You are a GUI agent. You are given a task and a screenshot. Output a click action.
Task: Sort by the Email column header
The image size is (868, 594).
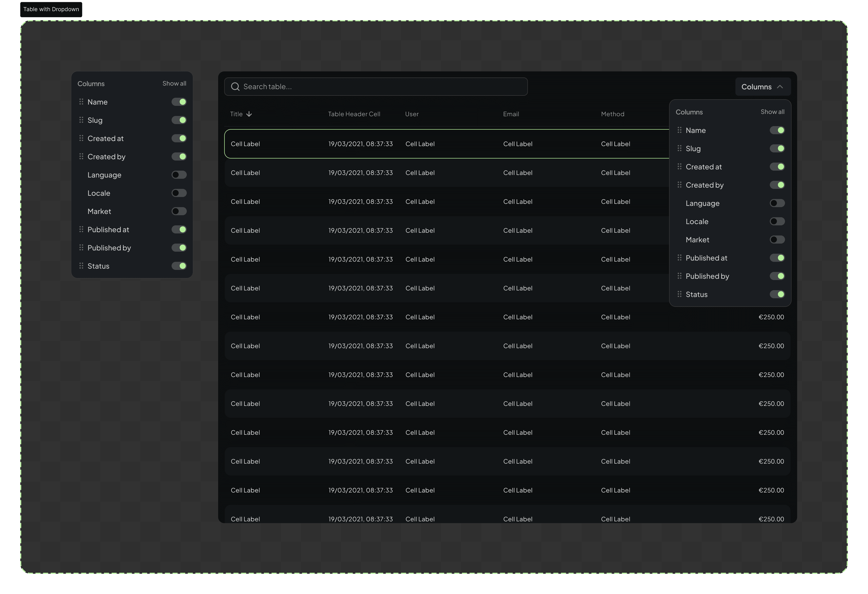(511, 114)
